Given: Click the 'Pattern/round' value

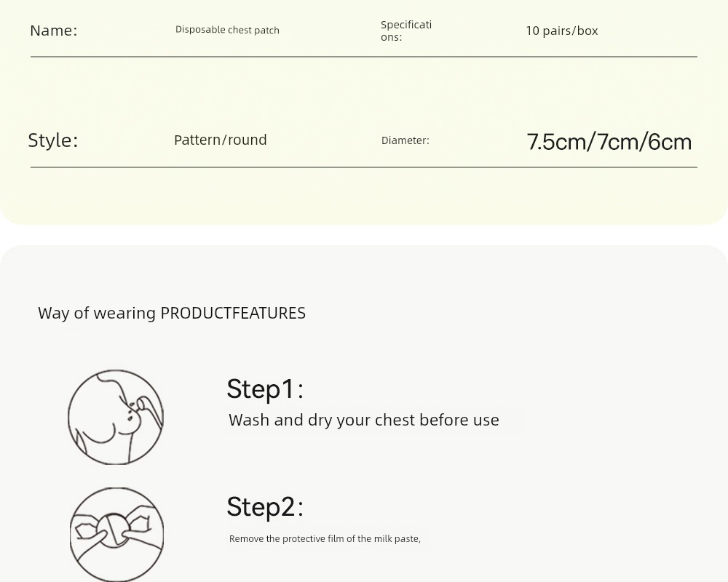Looking at the screenshot, I should [x=221, y=140].
